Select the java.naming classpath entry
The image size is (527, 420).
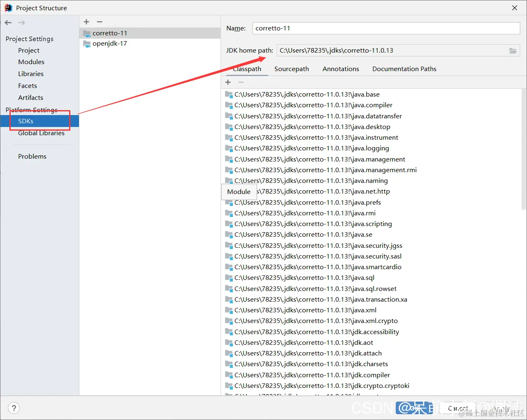(311, 181)
